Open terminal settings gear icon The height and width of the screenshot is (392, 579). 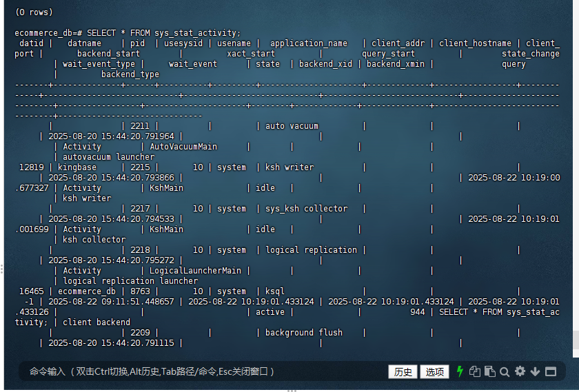520,371
